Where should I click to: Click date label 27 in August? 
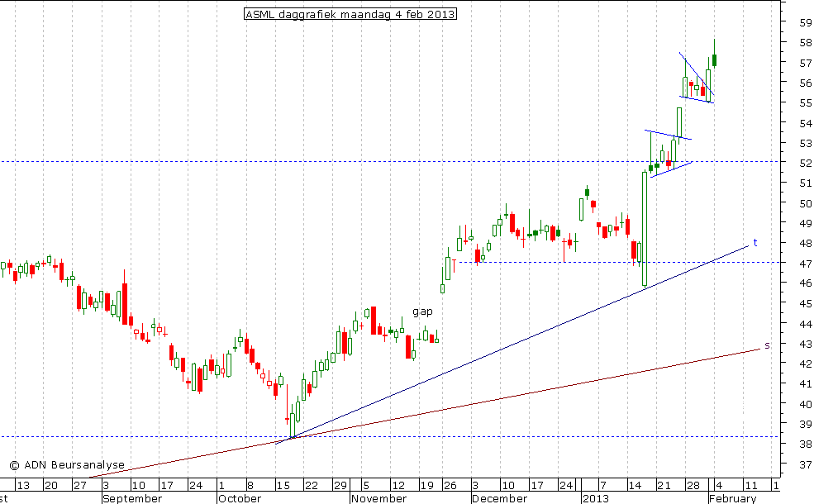79,486
